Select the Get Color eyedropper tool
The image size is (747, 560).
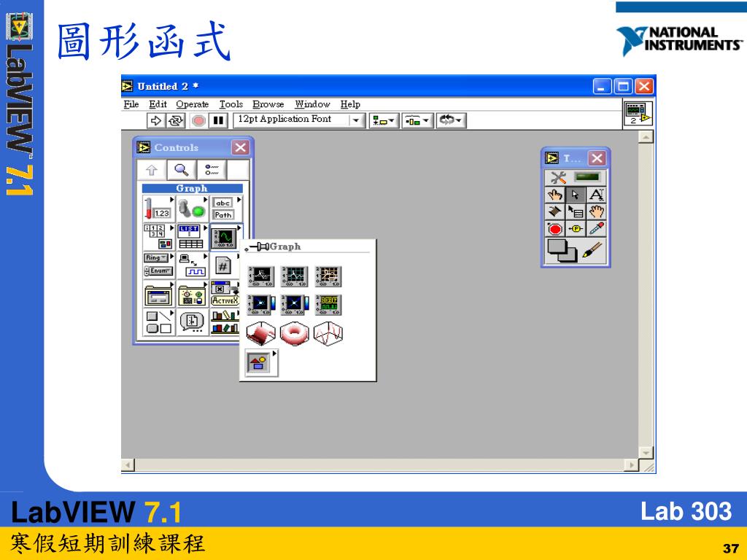tap(597, 229)
